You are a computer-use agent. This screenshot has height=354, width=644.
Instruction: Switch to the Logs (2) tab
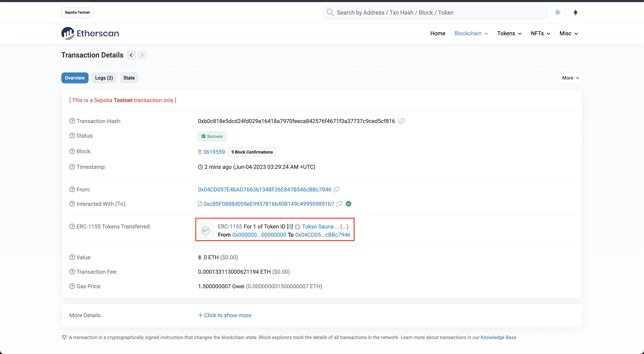pyautogui.click(x=104, y=78)
